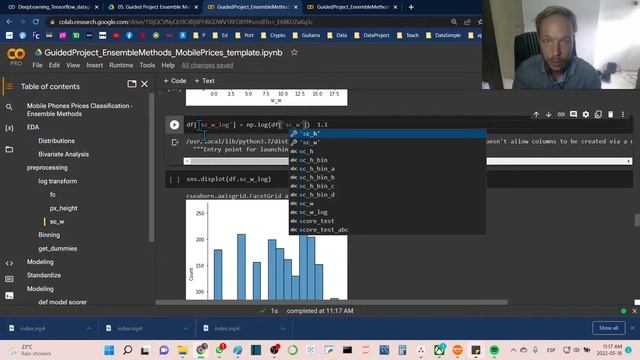Image resolution: width=640 pixels, height=360 pixels.
Task: Open the DataProject bookmarks folder
Action: click(x=372, y=36)
